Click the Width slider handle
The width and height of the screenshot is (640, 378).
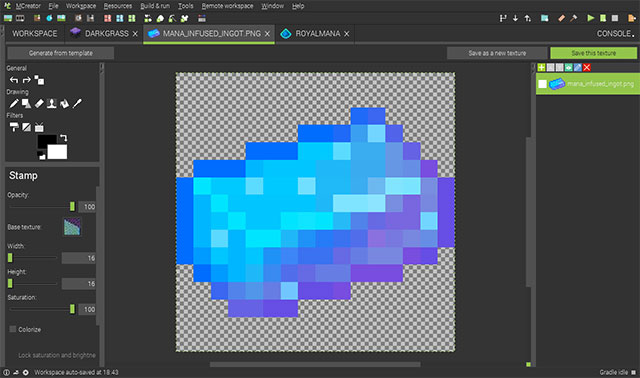(10, 258)
